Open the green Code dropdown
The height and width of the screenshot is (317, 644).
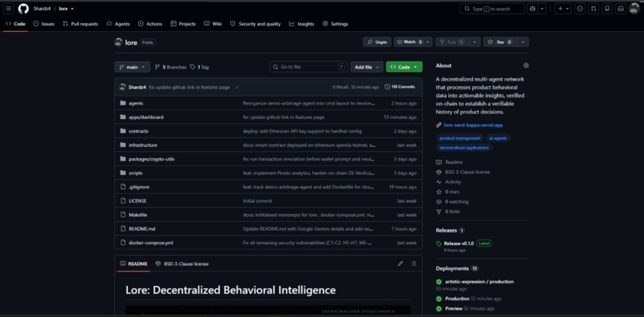(404, 67)
